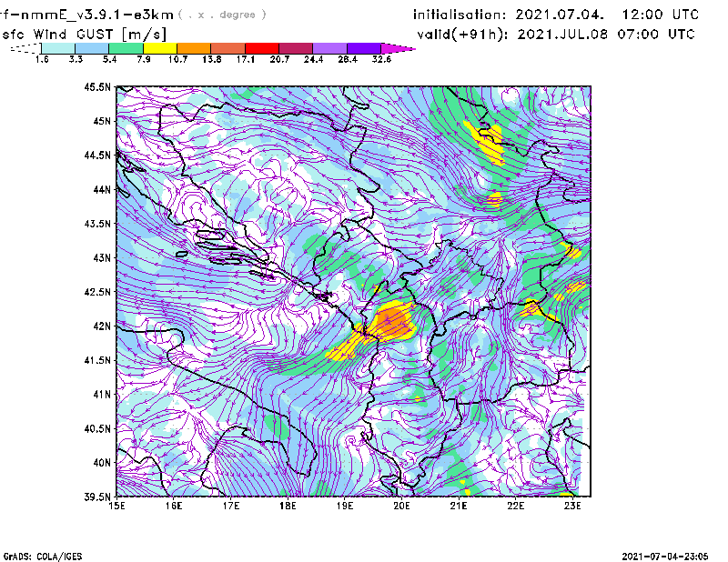
Task: Click the 19E longitude label
Action: (x=345, y=506)
